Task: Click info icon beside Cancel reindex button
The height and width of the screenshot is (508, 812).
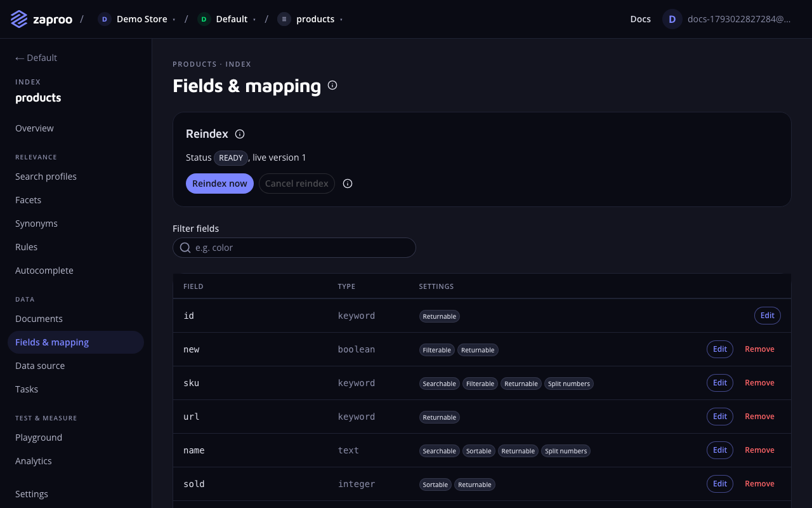Action: click(348, 184)
